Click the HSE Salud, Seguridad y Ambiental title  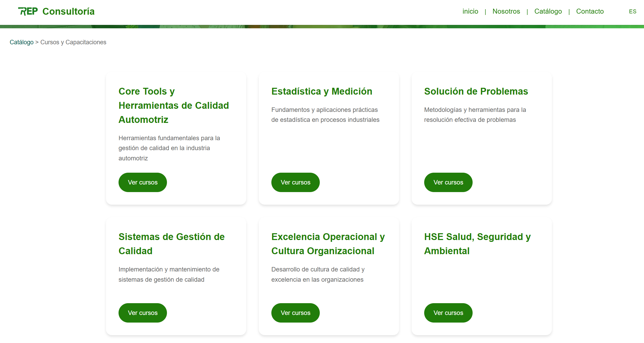(x=477, y=244)
